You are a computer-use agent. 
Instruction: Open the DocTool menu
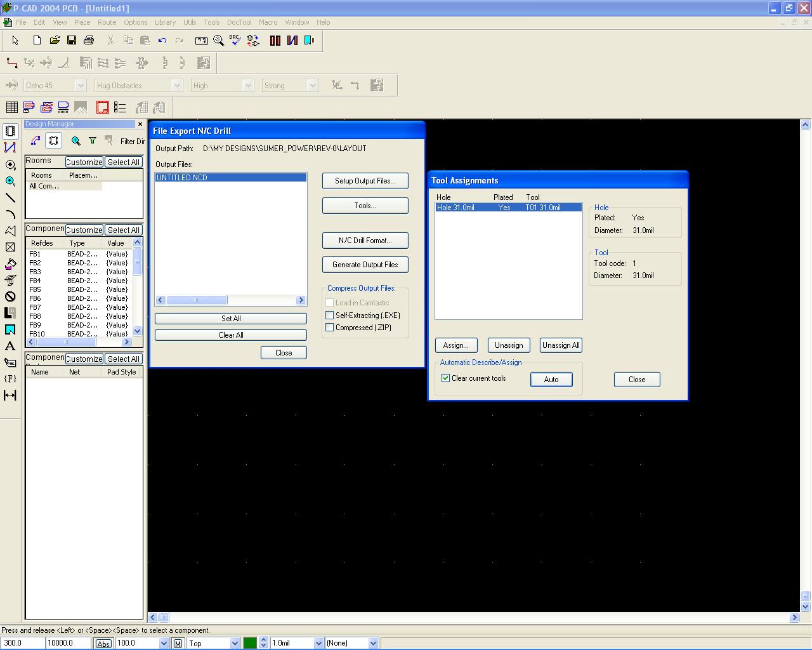[239, 22]
